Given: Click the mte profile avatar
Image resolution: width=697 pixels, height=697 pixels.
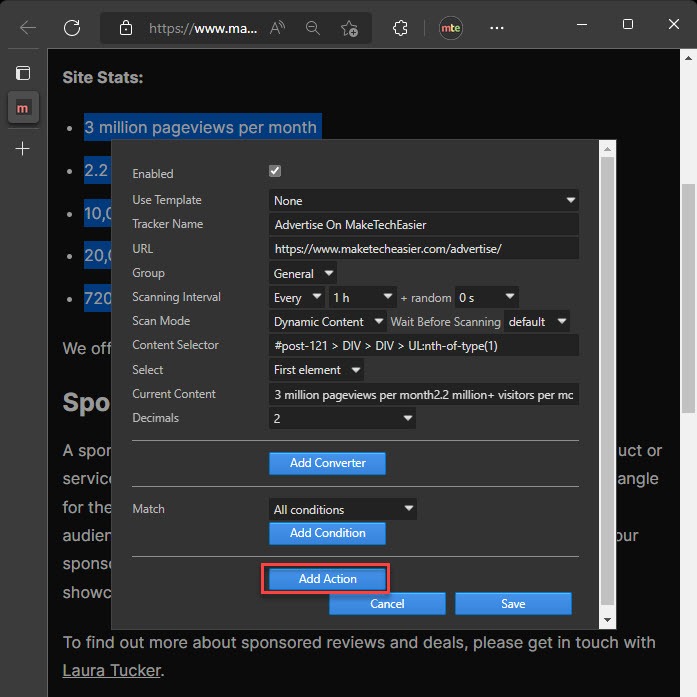Looking at the screenshot, I should tap(451, 28).
